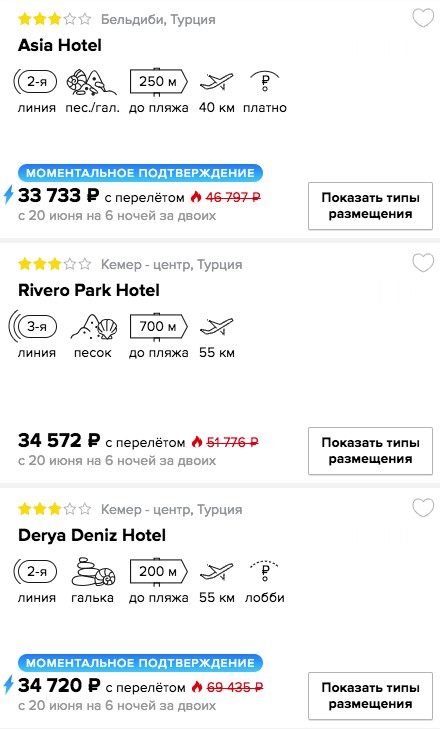The image size is (440, 729).
Task: Mark Derya Deniz Hotel as favorite
Action: click(x=423, y=508)
